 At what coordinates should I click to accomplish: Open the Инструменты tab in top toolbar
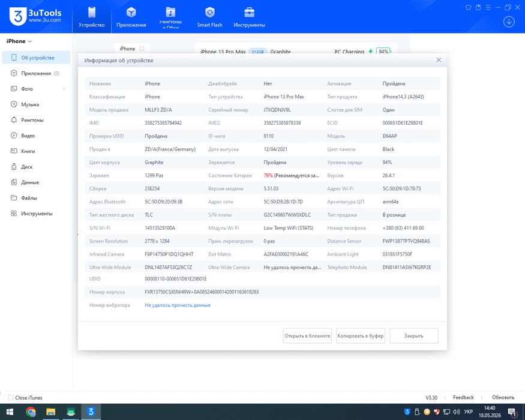249,17
